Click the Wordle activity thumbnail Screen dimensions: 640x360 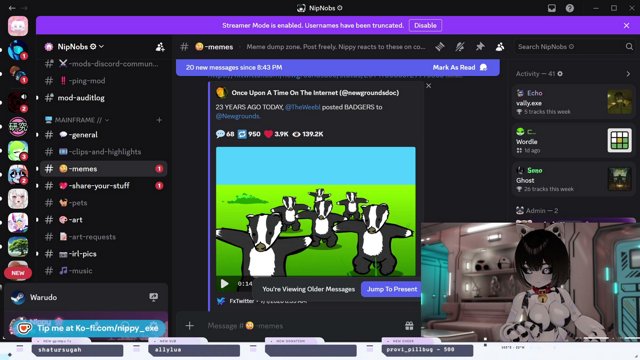click(x=619, y=140)
